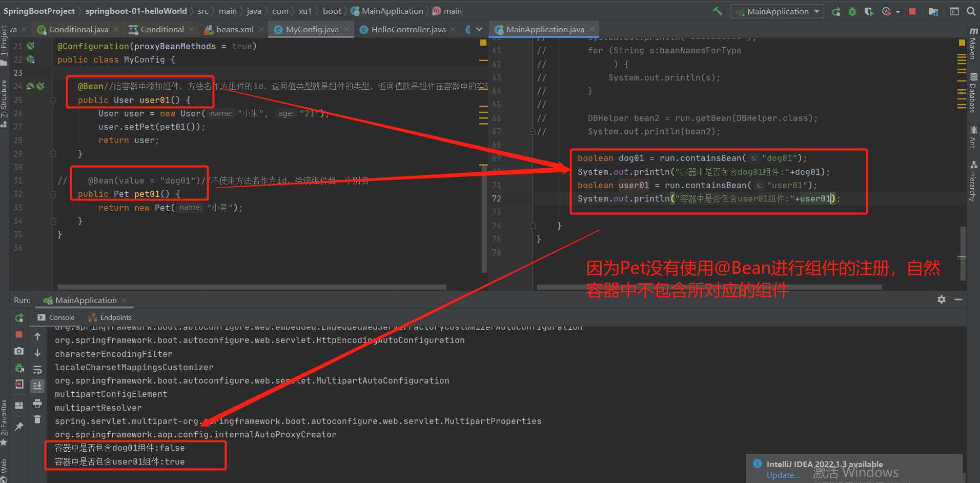Stop the process in Run panel sidebar
This screenshot has width=980, height=483.
(19, 334)
